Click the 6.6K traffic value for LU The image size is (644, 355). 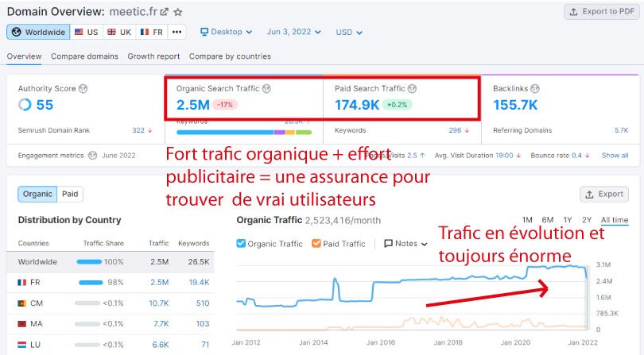[160, 345]
